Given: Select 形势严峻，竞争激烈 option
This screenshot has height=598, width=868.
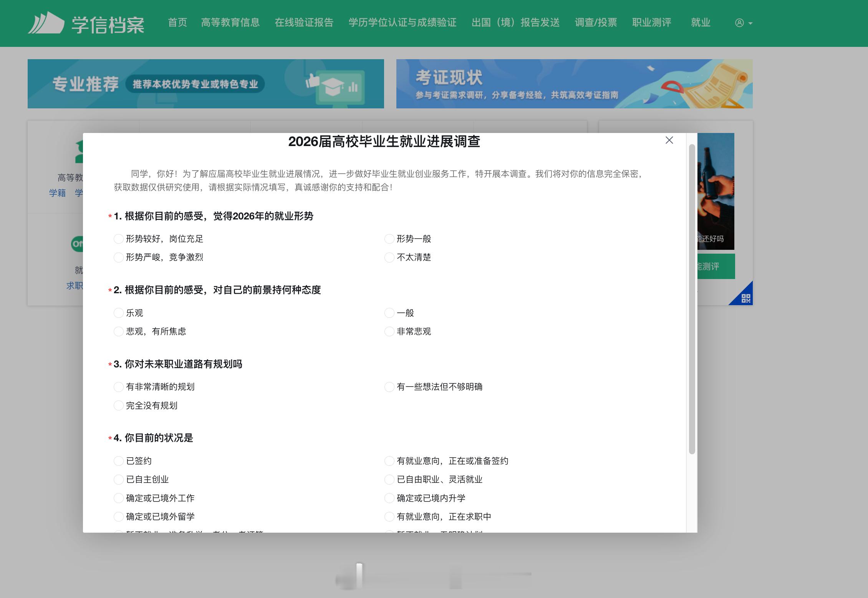Looking at the screenshot, I should 119,257.
